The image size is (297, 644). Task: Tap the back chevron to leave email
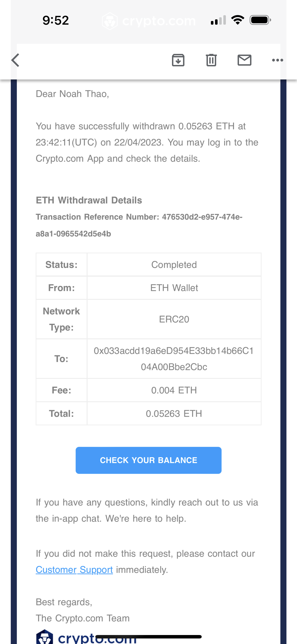pyautogui.click(x=15, y=60)
